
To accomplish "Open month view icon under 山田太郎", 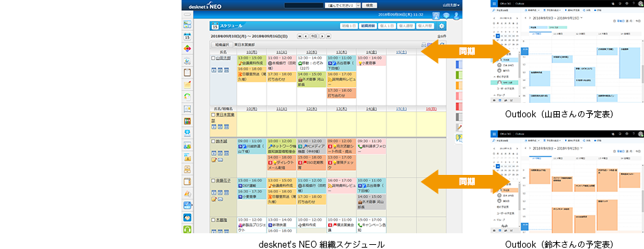I will 226,70.
